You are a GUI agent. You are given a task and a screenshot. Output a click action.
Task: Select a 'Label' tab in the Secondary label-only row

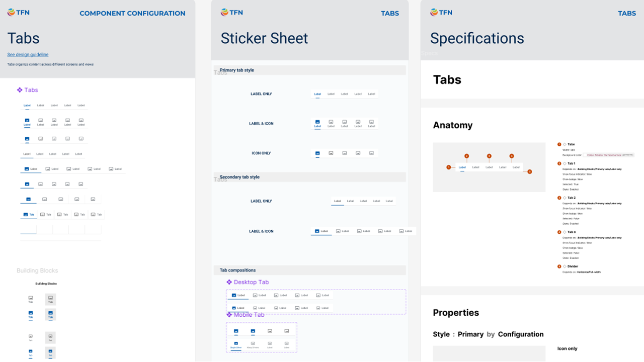pyautogui.click(x=338, y=201)
